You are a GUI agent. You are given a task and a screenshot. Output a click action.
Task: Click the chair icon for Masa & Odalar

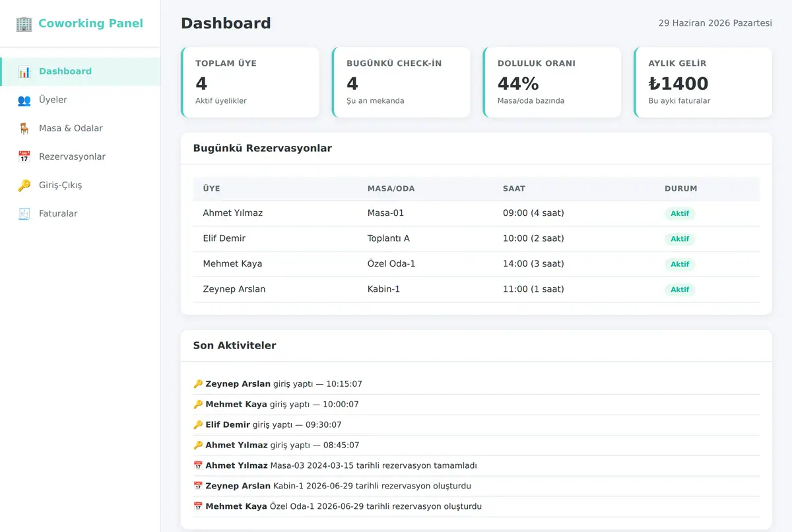click(x=24, y=128)
